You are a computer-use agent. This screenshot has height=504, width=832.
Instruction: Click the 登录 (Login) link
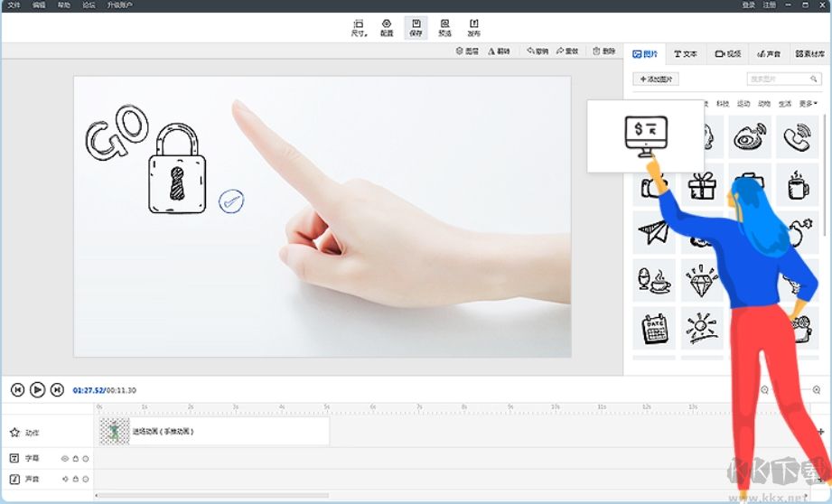[x=749, y=5]
